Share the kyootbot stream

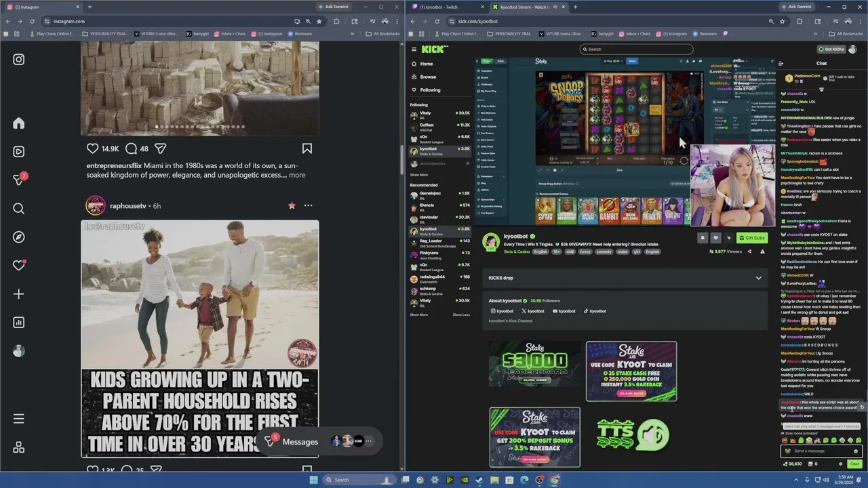click(x=749, y=251)
